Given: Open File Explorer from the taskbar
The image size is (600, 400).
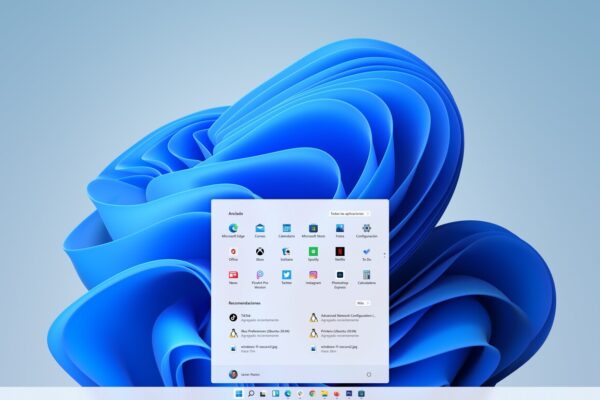Looking at the screenshot, I should 324,393.
